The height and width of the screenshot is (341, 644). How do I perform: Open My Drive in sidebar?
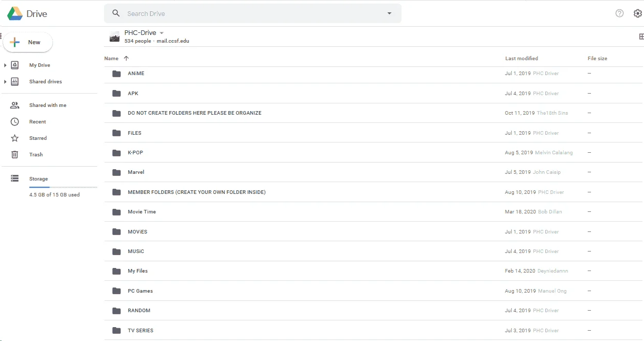[40, 65]
